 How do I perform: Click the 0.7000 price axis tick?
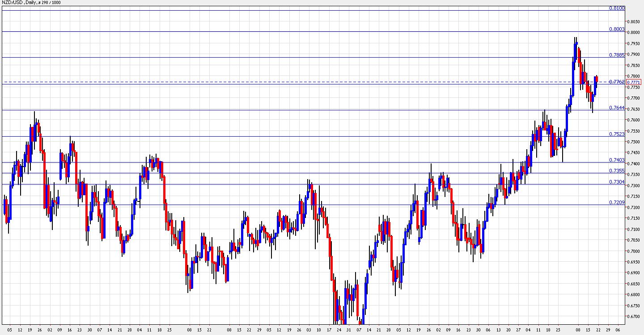(x=633, y=251)
